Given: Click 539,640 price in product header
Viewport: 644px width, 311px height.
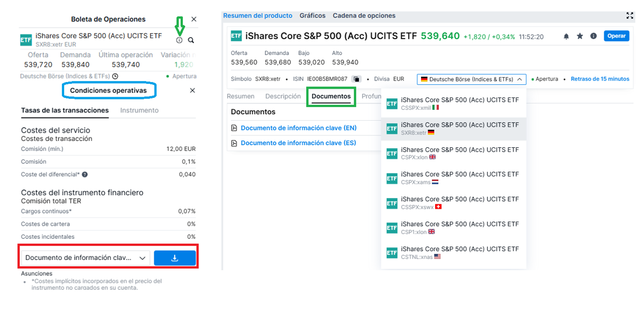Looking at the screenshot, I should click(440, 36).
